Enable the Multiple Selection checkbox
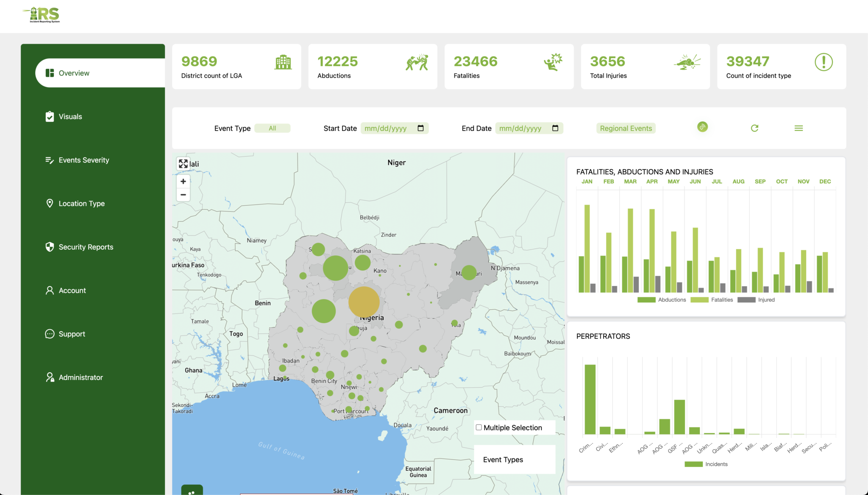The image size is (868, 495). pos(479,428)
